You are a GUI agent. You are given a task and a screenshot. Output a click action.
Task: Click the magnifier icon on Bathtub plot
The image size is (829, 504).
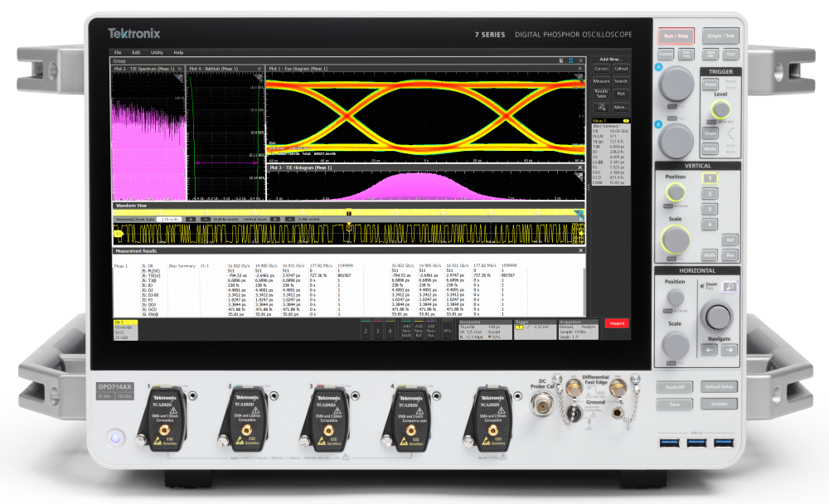[x=259, y=75]
